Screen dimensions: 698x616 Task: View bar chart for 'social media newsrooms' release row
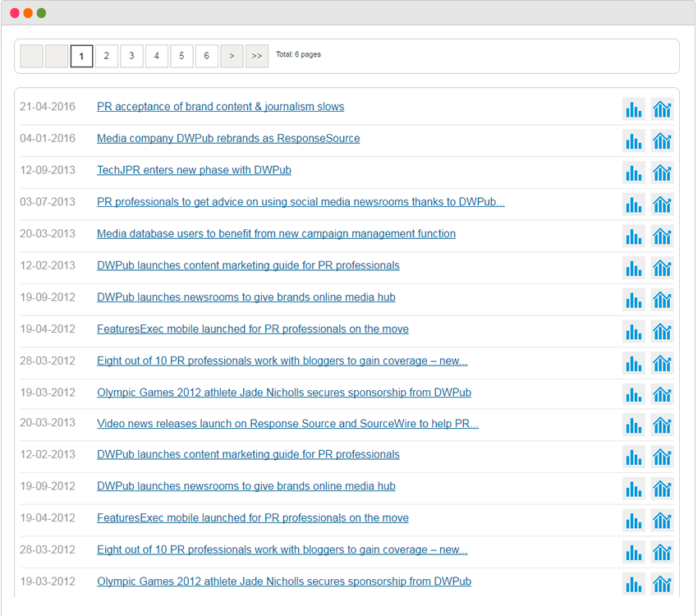[x=633, y=205]
